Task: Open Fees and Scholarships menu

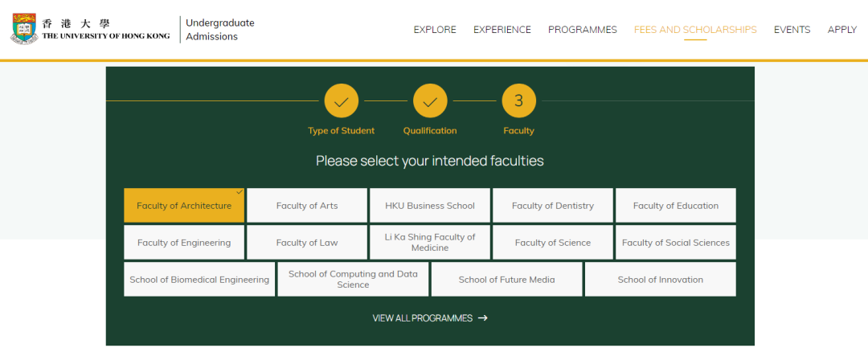Action: pos(695,30)
